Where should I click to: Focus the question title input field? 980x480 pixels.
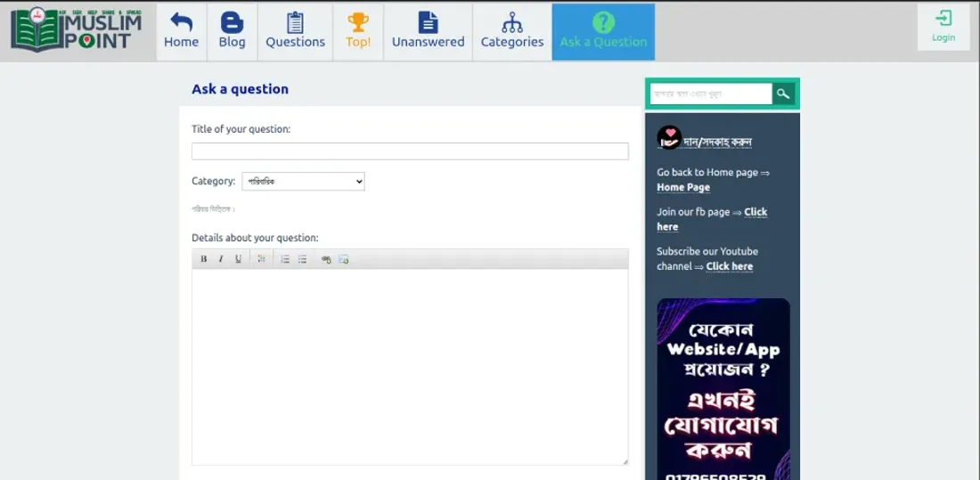click(x=410, y=151)
